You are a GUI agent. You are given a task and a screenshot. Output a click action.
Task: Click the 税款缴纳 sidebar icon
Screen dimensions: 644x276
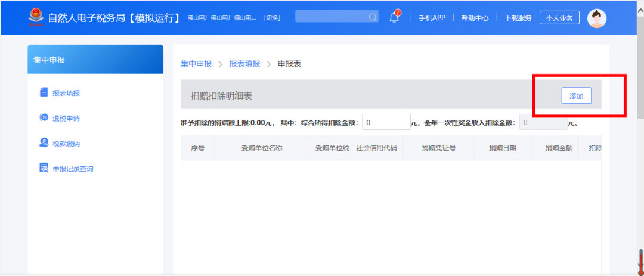coord(44,143)
